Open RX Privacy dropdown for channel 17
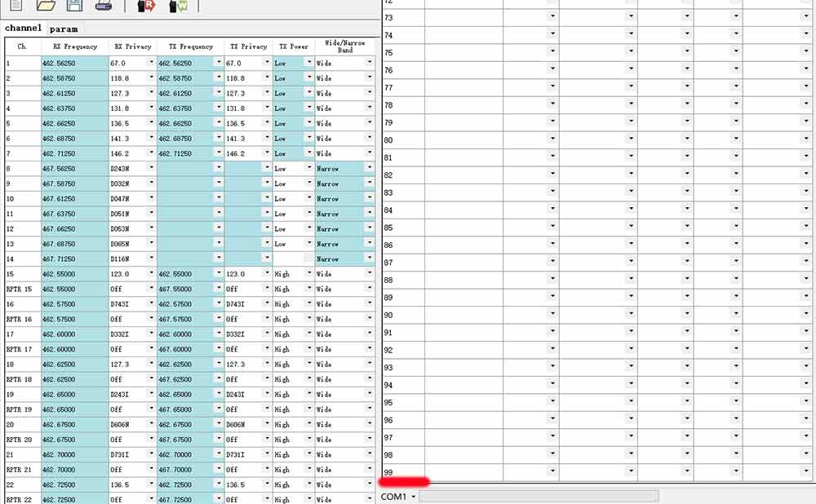Image resolution: width=816 pixels, height=504 pixels. 152,334
